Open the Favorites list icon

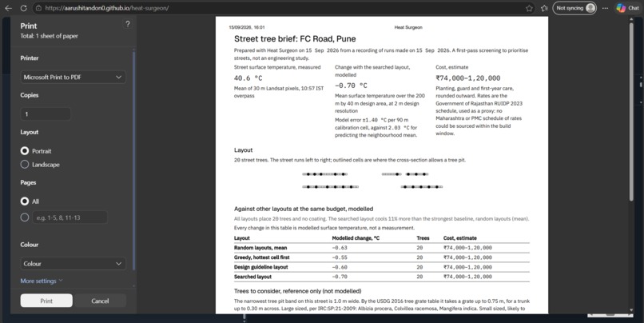(544, 8)
